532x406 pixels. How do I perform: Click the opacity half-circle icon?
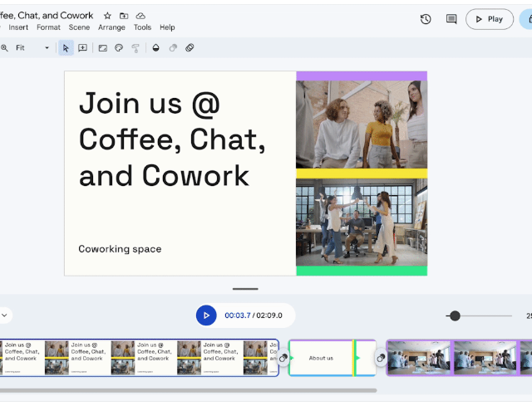tap(155, 48)
